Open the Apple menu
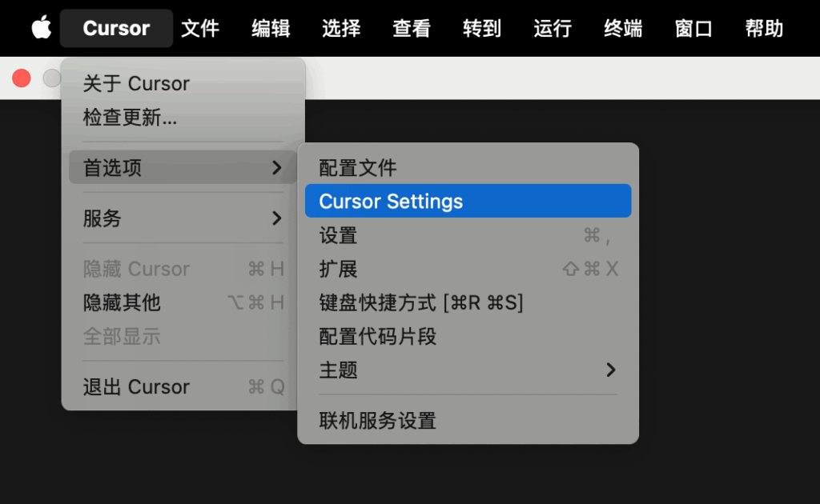 tap(41, 29)
